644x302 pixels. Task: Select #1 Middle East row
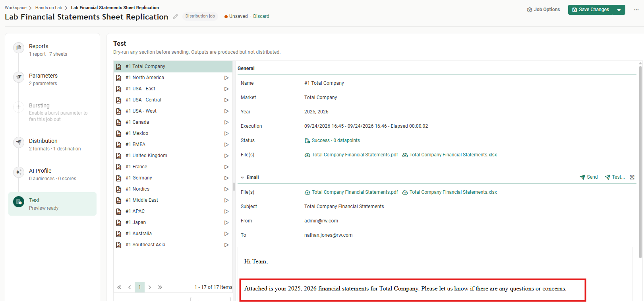tap(173, 200)
